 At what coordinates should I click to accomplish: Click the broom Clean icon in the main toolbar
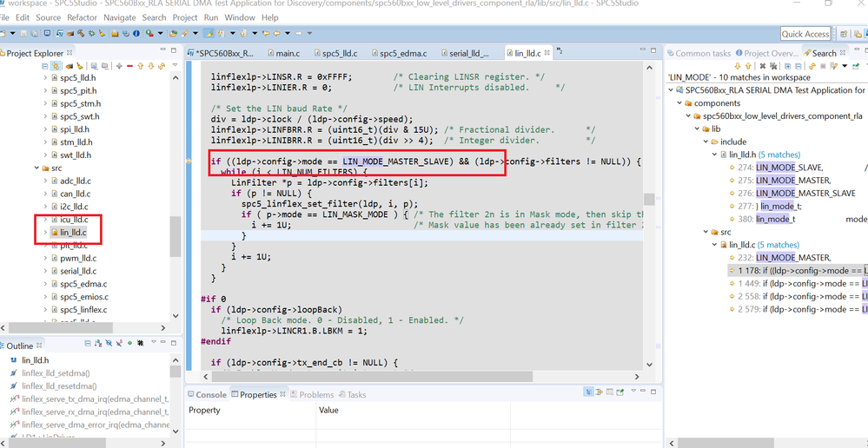102,33
